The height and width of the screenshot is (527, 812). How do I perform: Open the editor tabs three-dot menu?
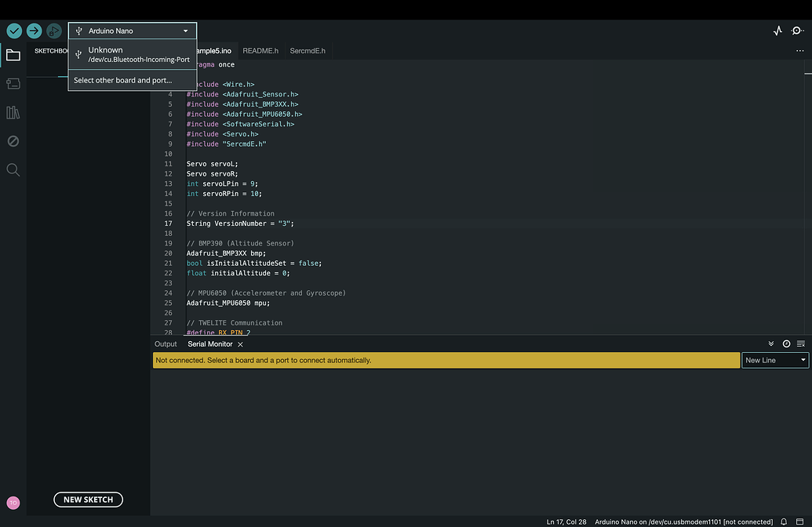pos(799,50)
